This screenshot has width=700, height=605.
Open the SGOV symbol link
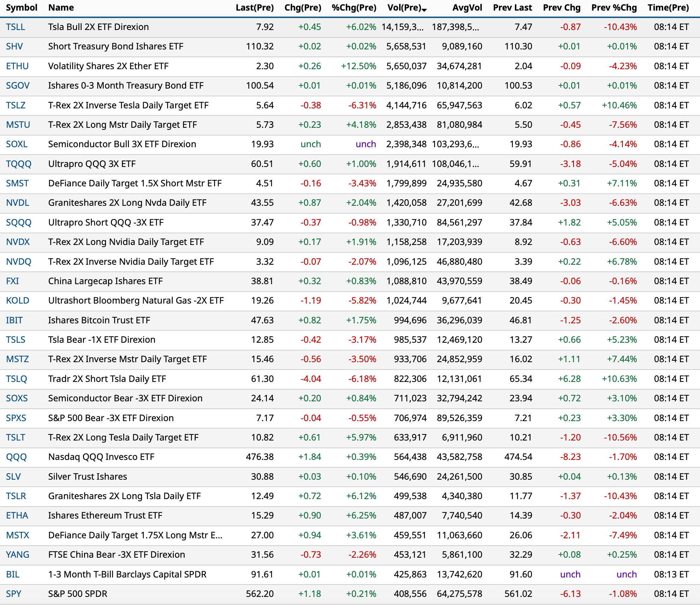point(18,86)
